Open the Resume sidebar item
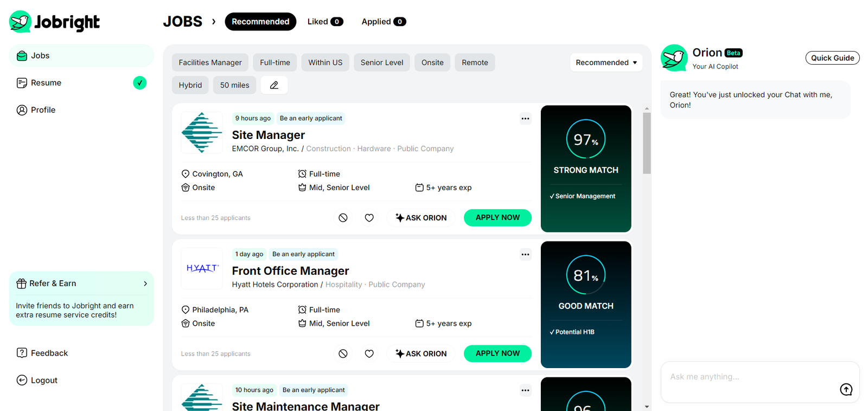The height and width of the screenshot is (411, 868). 81,83
